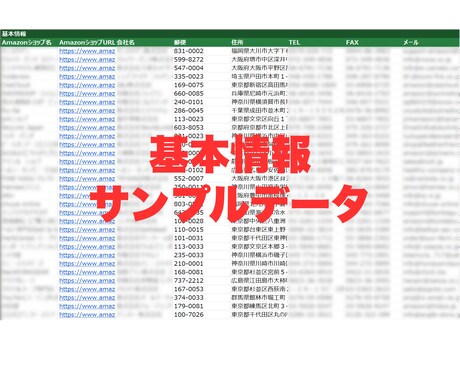Select address cell 東京都文京区向丘1
This screenshot has width=460, height=380.
259,119
